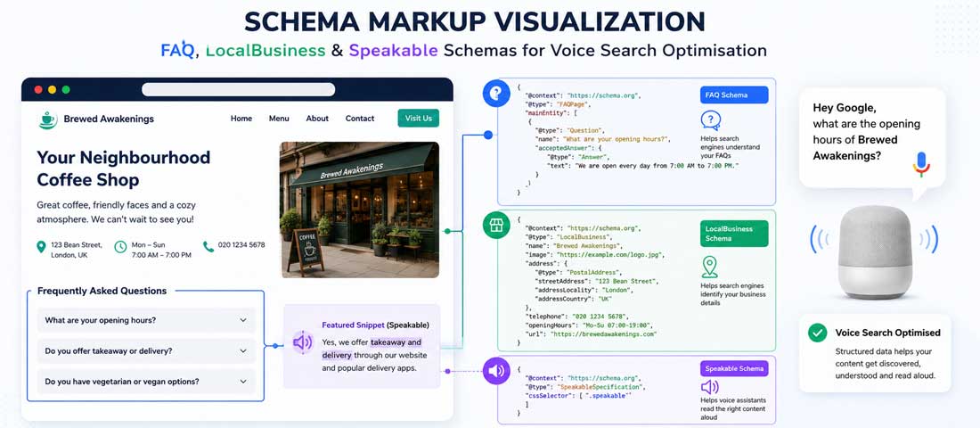Click the LocalBusiness Schema green label
The image size is (980, 428).
click(x=734, y=234)
